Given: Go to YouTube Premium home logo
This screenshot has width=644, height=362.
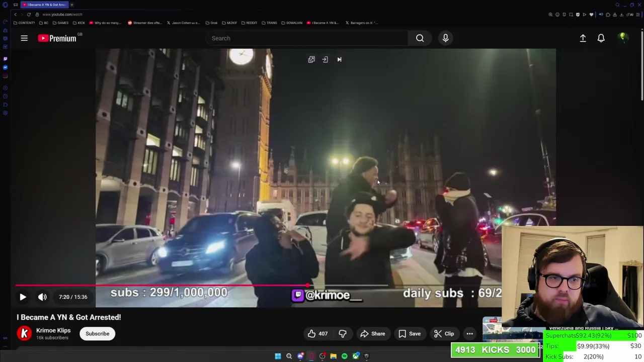Looking at the screenshot, I should pos(57,38).
